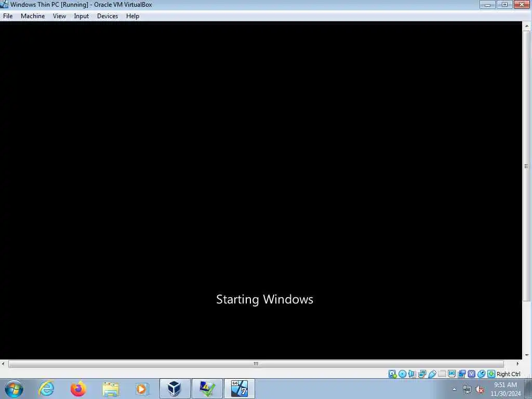
Task: Click the vertical scrollbar down arrow
Action: (x=527, y=355)
